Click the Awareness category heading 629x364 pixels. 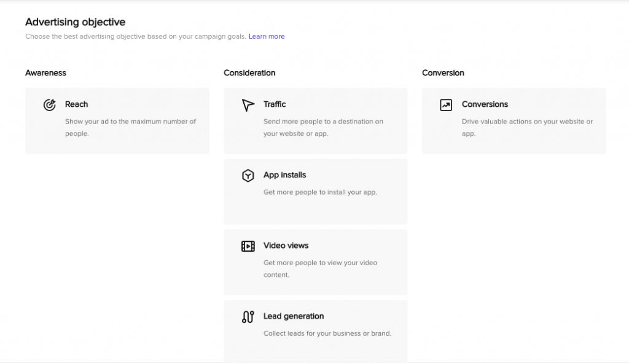point(45,73)
